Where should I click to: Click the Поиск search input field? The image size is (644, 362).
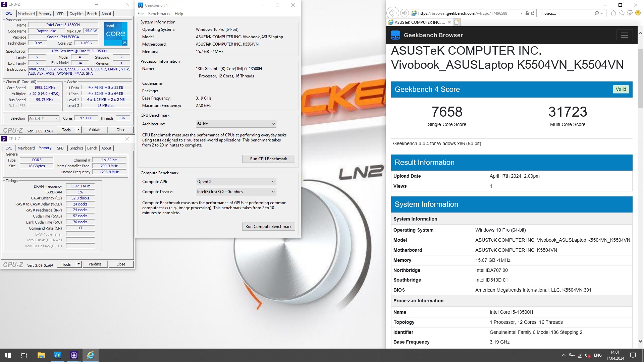pyautogui.click(x=566, y=13)
